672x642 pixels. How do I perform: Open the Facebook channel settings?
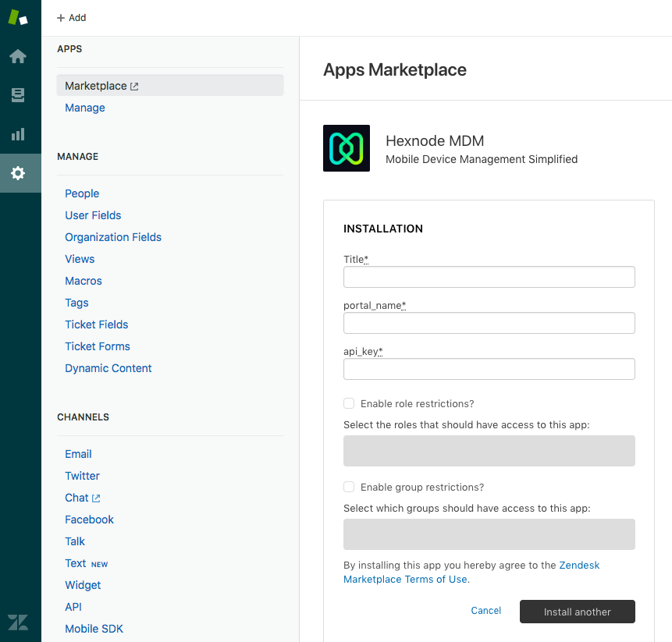tap(89, 519)
